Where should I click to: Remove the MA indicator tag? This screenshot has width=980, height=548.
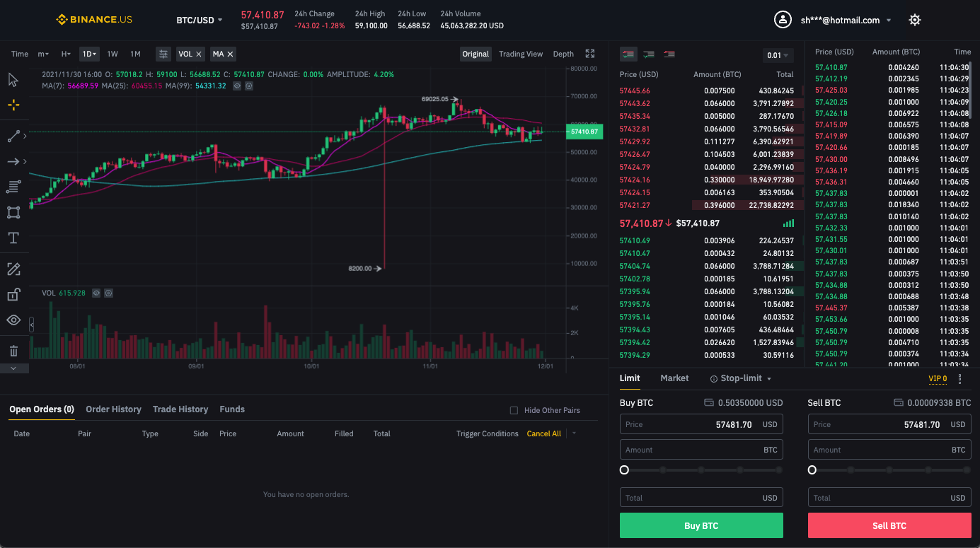pyautogui.click(x=230, y=54)
